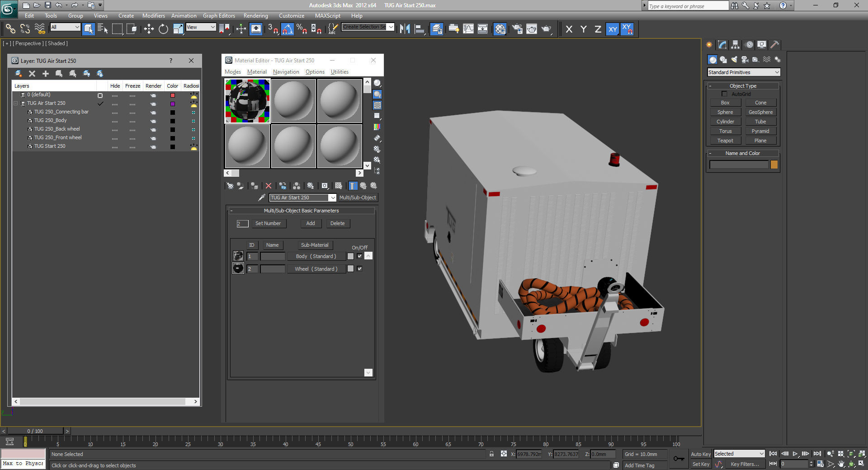Choose the Select and Move tool
The height and width of the screenshot is (470, 868).
point(149,29)
